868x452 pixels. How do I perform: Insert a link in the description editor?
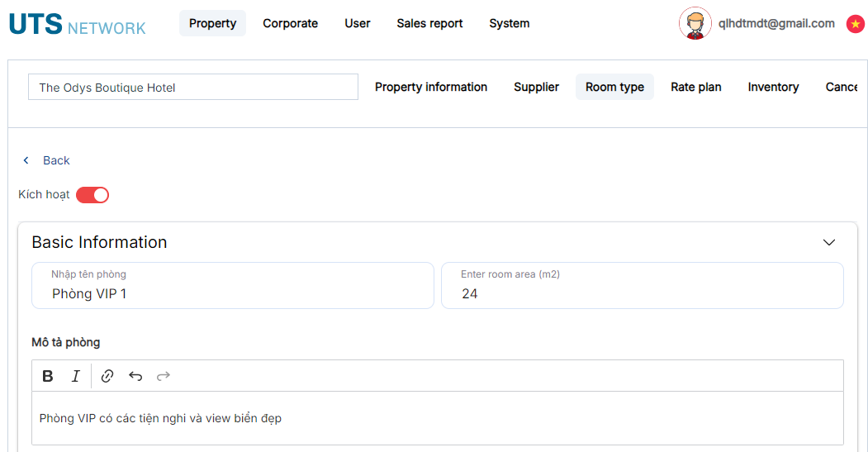pos(107,376)
